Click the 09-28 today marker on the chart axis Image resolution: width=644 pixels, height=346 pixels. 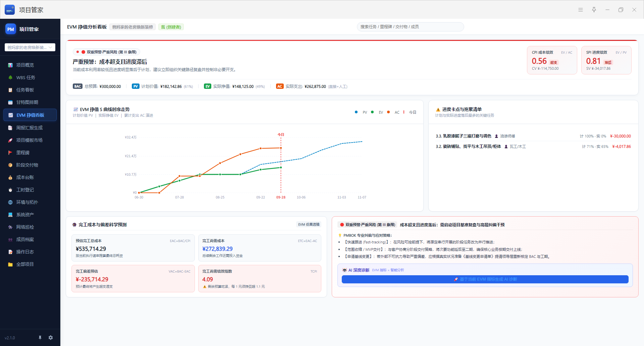click(281, 197)
